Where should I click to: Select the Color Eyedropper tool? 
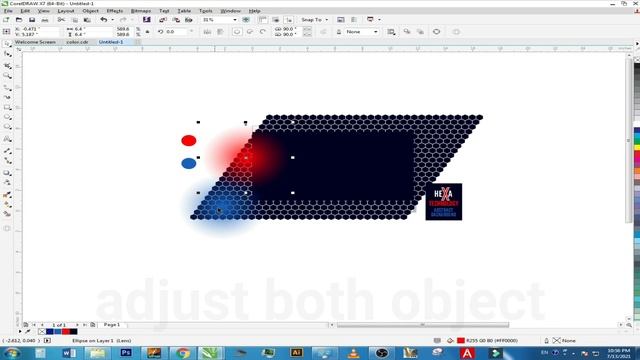tap(7, 195)
